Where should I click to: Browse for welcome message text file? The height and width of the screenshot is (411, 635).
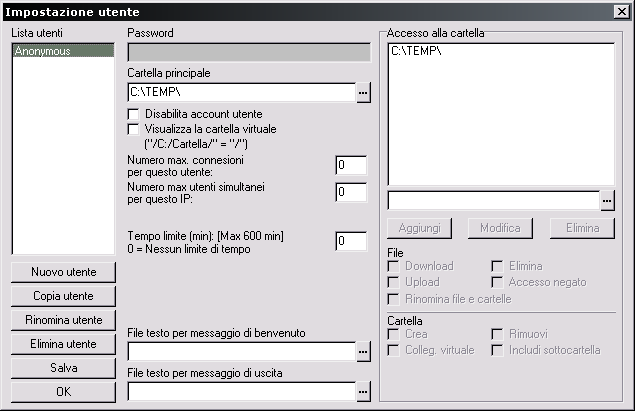(x=363, y=351)
